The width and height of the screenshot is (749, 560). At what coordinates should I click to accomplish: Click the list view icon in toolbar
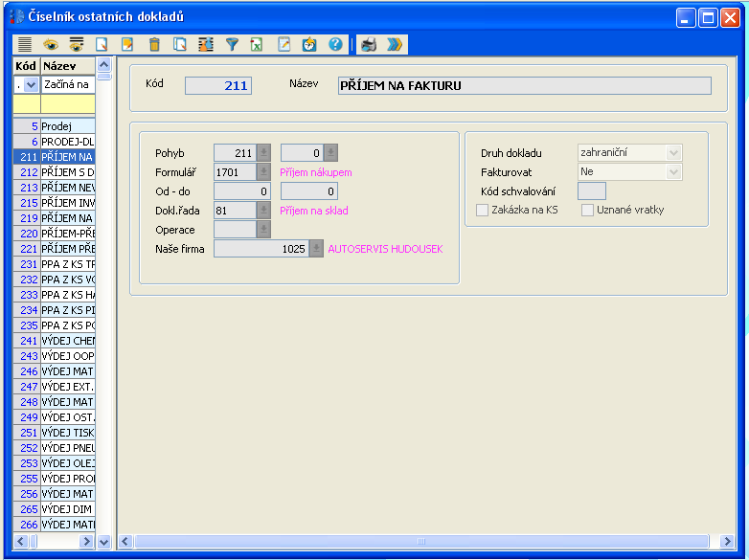pos(25,44)
